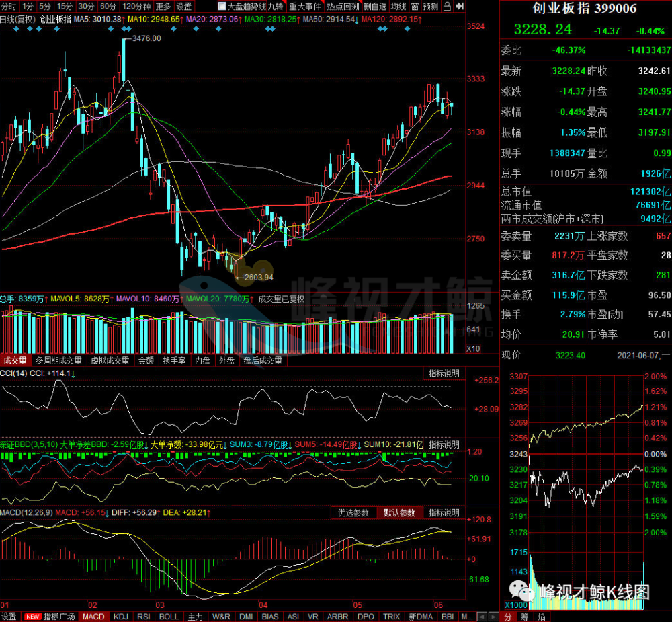Click the 九转 indicator button
Screen dimensions: 672x622
[276, 7]
